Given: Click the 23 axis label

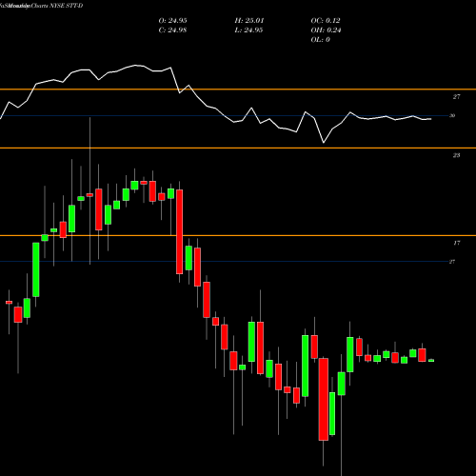Looking at the screenshot, I should pos(456,155).
